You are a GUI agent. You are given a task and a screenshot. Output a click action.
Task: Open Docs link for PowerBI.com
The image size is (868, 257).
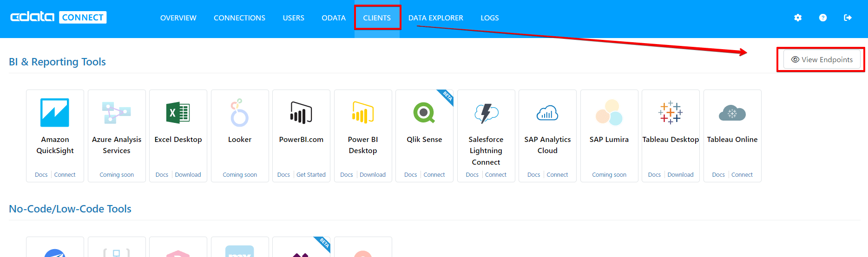coord(283,175)
